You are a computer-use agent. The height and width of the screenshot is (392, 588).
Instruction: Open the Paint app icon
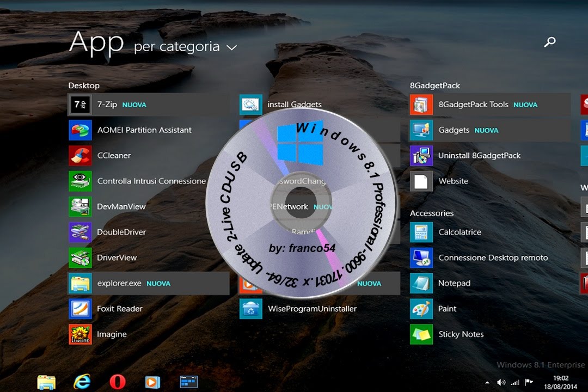tap(421, 309)
